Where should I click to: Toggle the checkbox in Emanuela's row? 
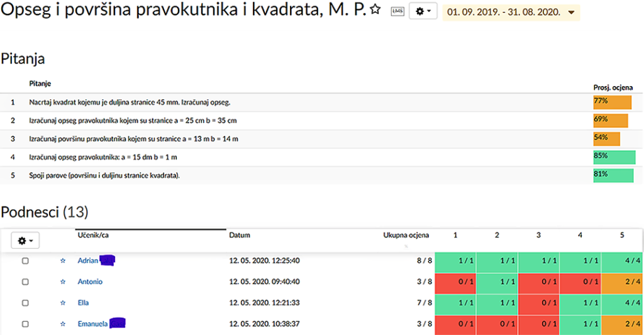point(25,324)
